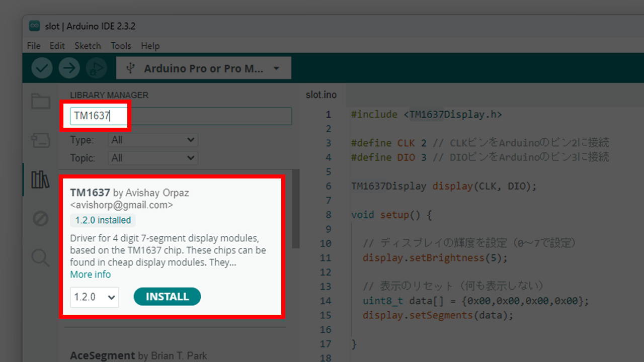Viewport: 644px width, 362px height.
Task: Start the debugger with the Debug icon
Action: 96,68
